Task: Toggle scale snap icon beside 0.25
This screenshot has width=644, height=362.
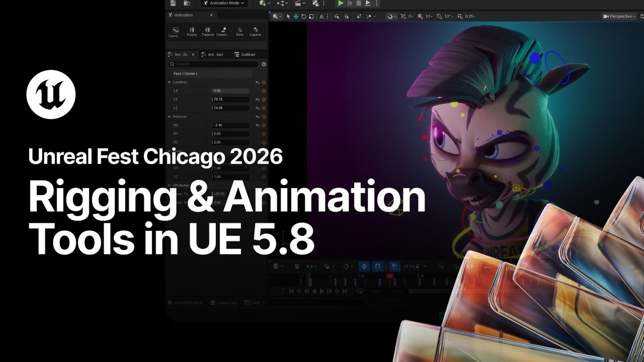Action: 460,16
